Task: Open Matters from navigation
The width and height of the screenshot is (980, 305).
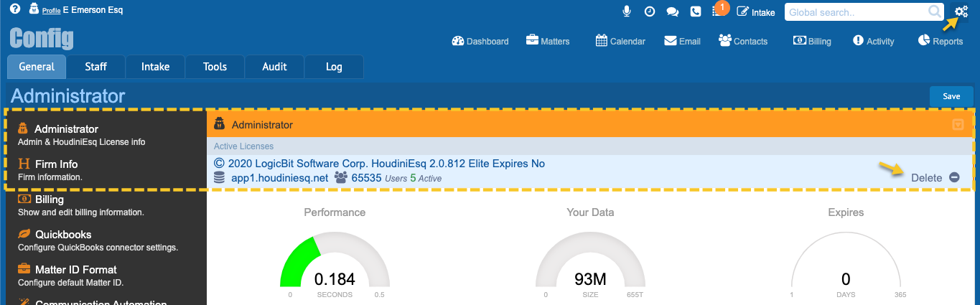Action: [548, 41]
